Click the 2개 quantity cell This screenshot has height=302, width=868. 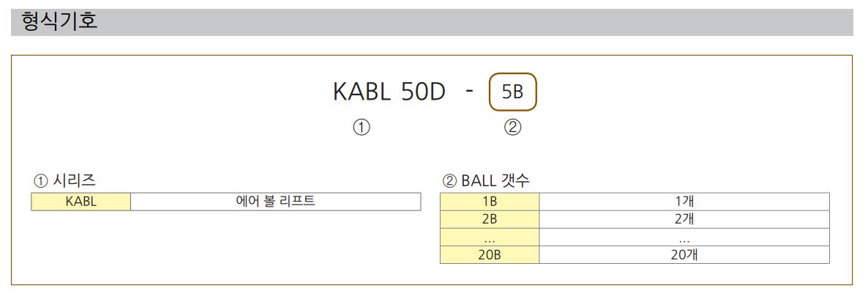pos(684,219)
